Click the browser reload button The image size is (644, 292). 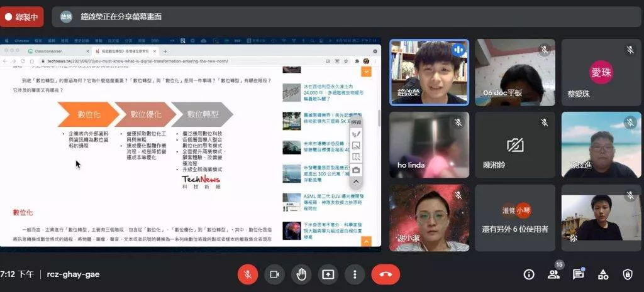pos(23,61)
